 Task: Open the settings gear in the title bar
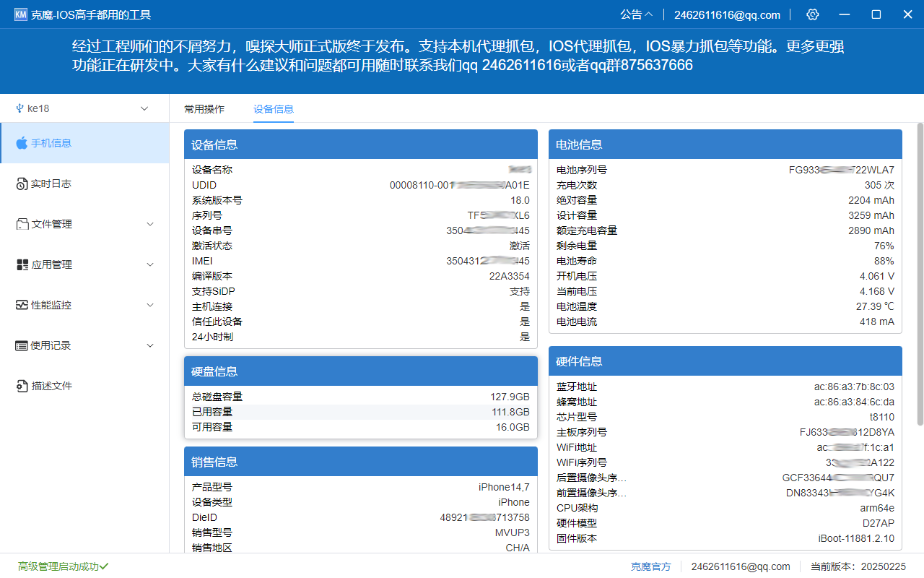[x=812, y=14]
